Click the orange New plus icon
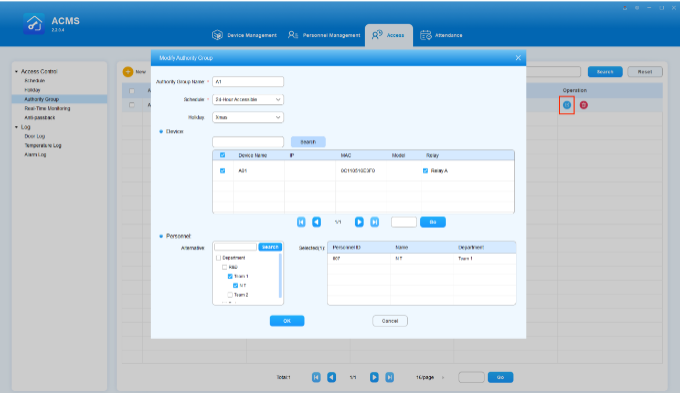 pyautogui.click(x=128, y=72)
